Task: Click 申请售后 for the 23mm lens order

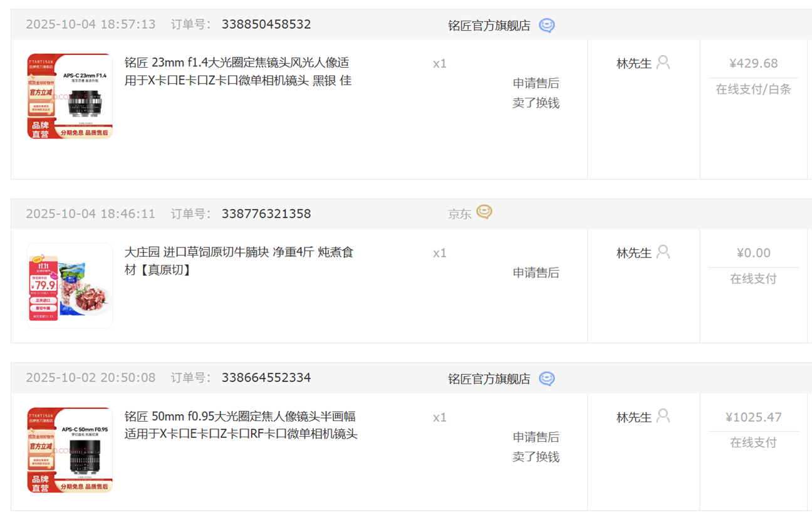Action: [536, 83]
